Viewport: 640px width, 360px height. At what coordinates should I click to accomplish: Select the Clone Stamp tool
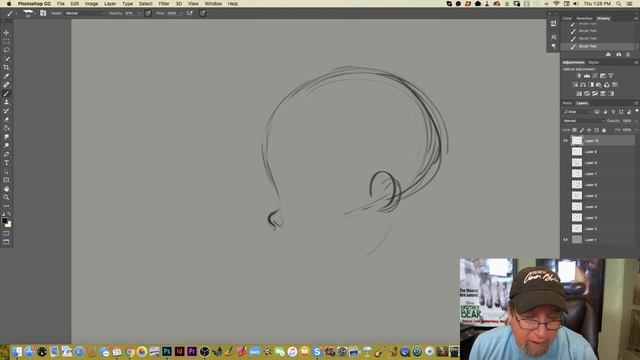6,102
